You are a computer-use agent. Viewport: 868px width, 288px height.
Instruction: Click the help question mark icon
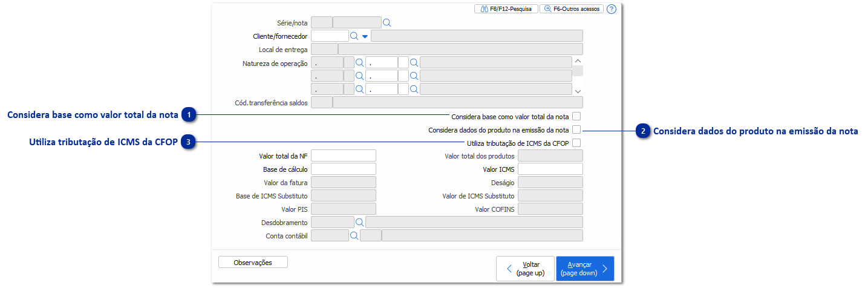point(611,10)
